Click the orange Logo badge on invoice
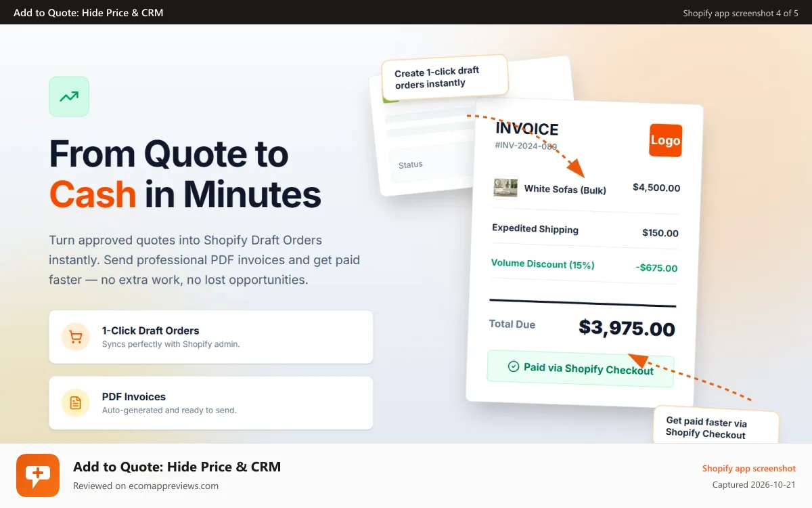The image size is (812, 508). (665, 140)
